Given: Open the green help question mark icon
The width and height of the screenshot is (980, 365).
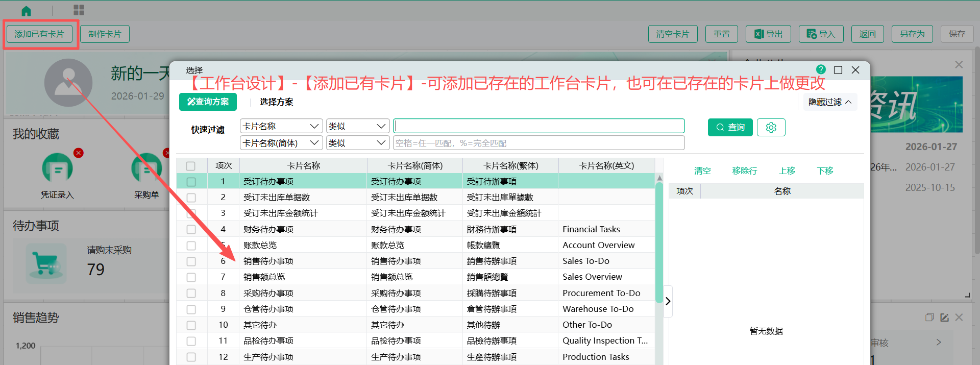Looking at the screenshot, I should 821,69.
